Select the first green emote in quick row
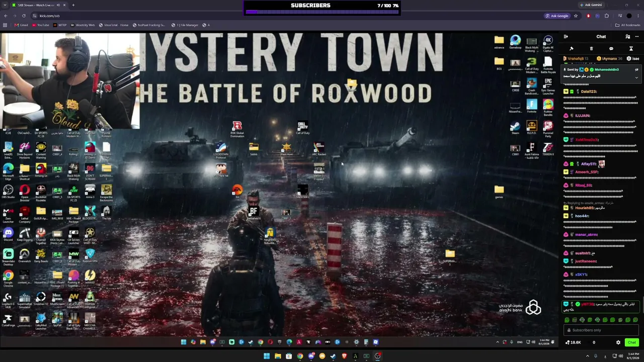 [x=567, y=320]
